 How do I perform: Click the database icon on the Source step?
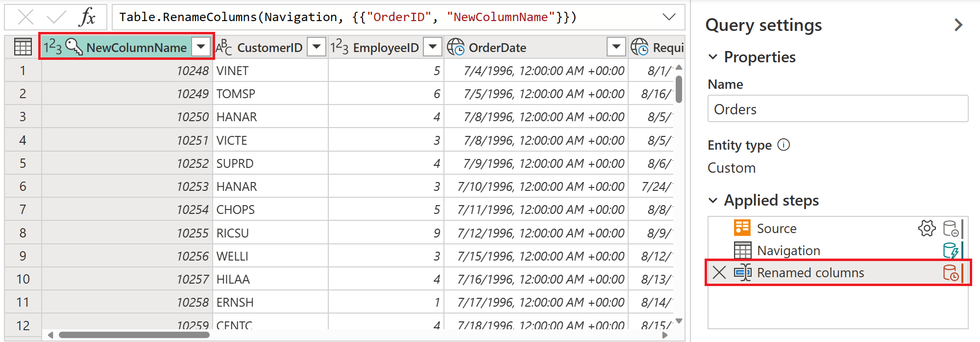click(951, 228)
